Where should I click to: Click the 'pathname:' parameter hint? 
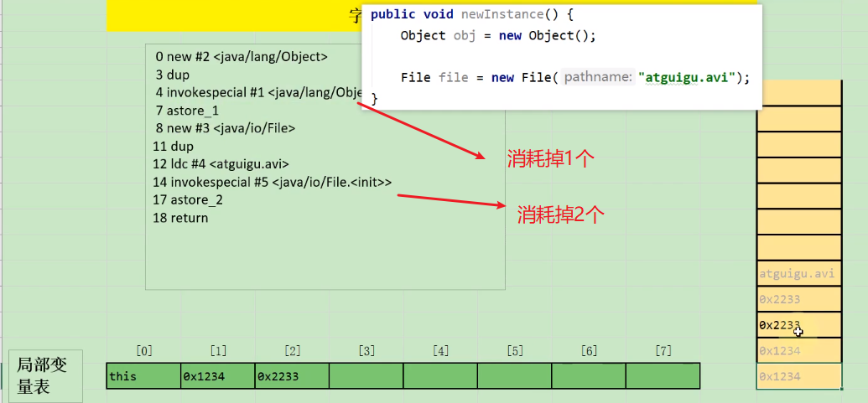click(x=597, y=77)
